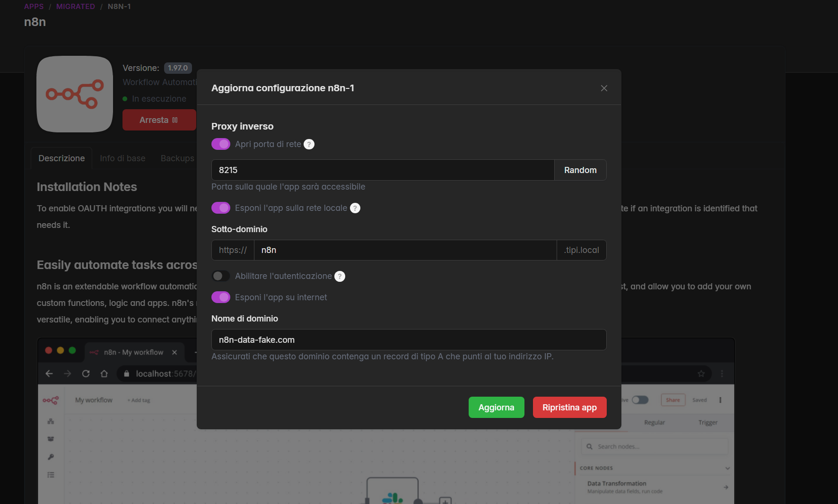
Task: Generate a Random port
Action: click(x=580, y=170)
